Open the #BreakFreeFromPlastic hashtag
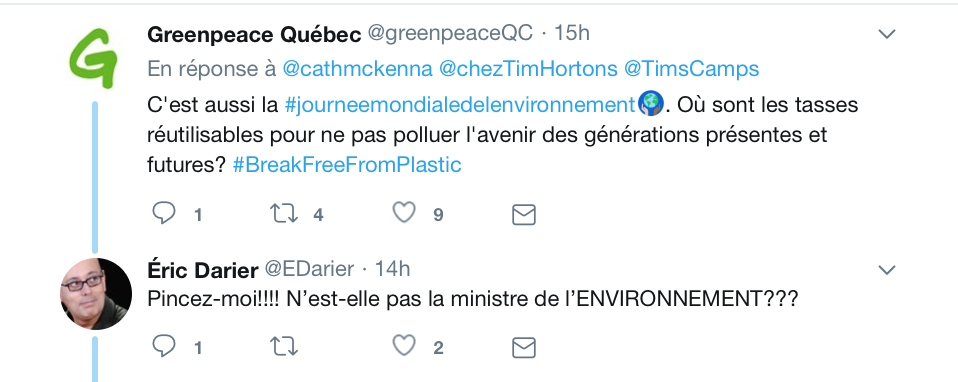The image size is (958, 382). (x=347, y=165)
